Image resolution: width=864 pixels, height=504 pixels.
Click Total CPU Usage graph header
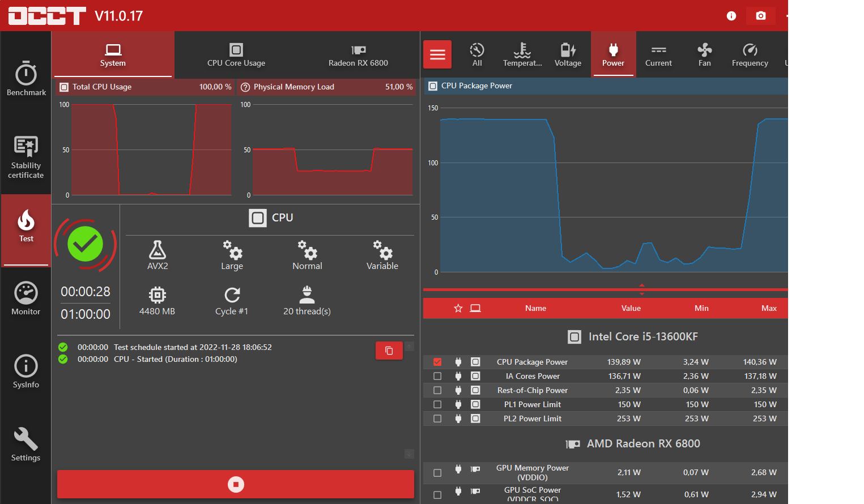tap(145, 87)
